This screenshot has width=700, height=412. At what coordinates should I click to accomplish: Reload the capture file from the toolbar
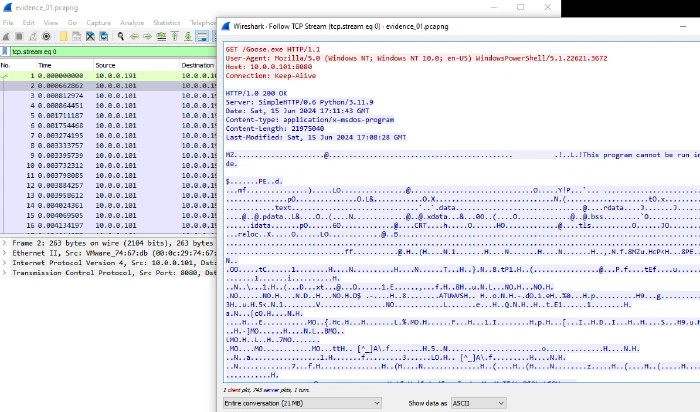coord(104,37)
